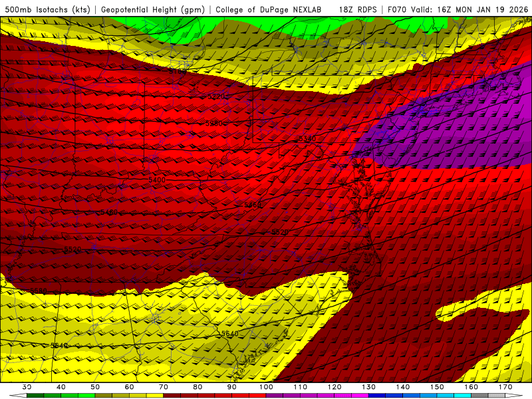The height and width of the screenshot is (399, 532).
Task: Click the 40 knot legend label
Action: point(61,387)
